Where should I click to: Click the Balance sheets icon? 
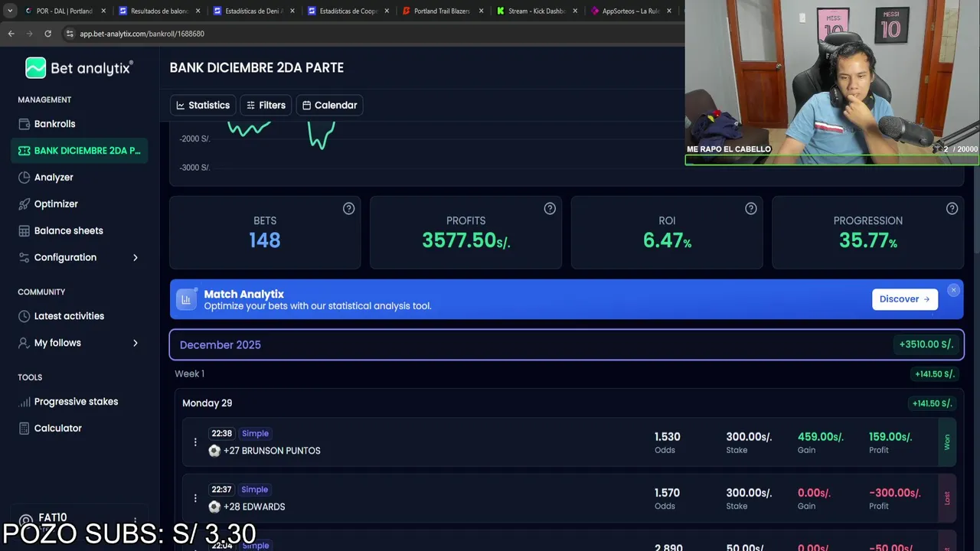click(24, 231)
